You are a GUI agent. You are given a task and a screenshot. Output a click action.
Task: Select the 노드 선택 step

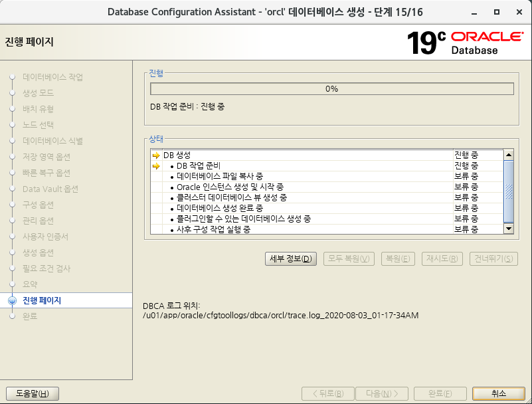coord(38,125)
